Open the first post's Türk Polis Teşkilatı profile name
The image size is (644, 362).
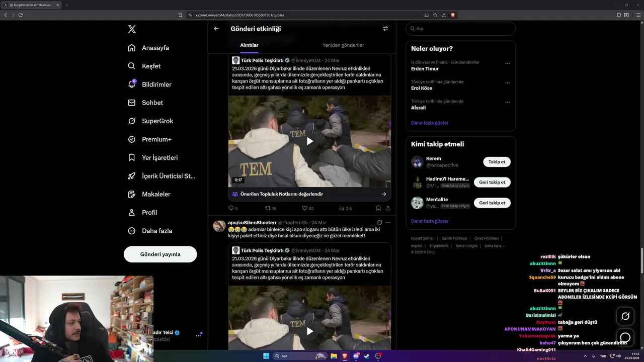[x=262, y=60]
